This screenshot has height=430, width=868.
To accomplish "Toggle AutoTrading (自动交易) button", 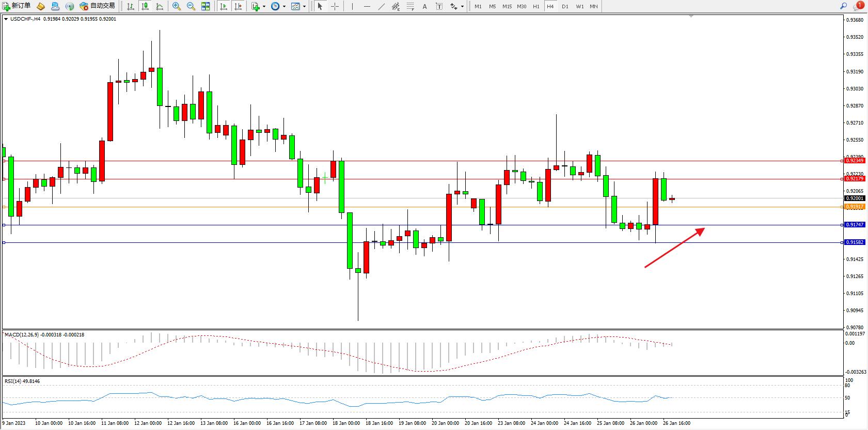I will pos(97,6).
